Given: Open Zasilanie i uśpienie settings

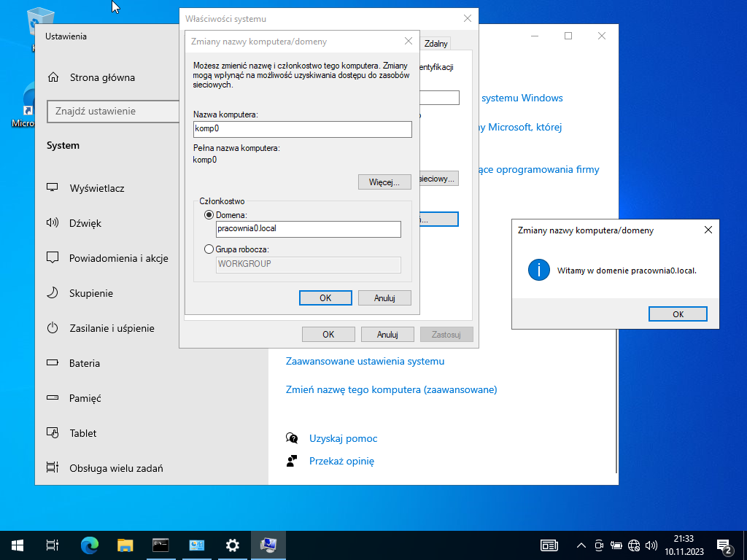Looking at the screenshot, I should point(112,328).
